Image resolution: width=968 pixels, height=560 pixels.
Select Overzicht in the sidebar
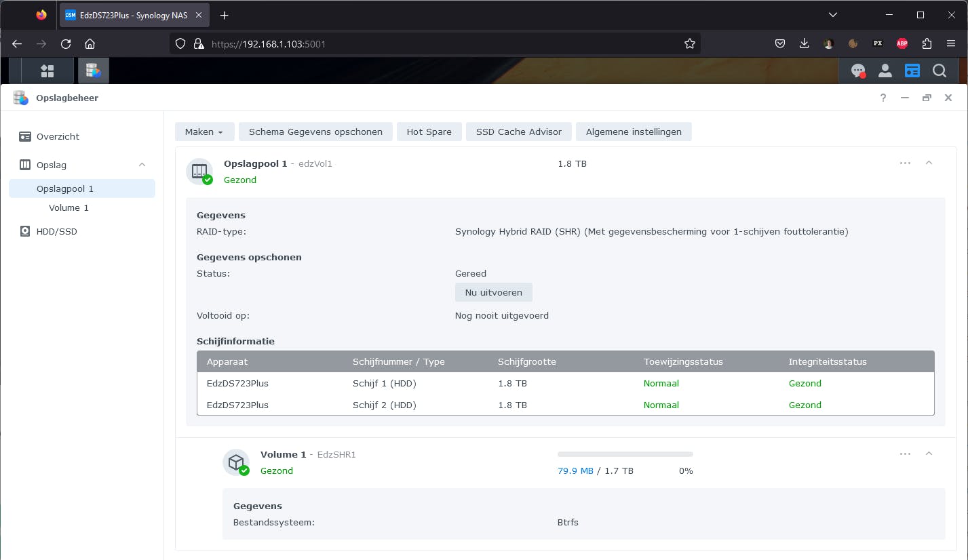(x=58, y=136)
